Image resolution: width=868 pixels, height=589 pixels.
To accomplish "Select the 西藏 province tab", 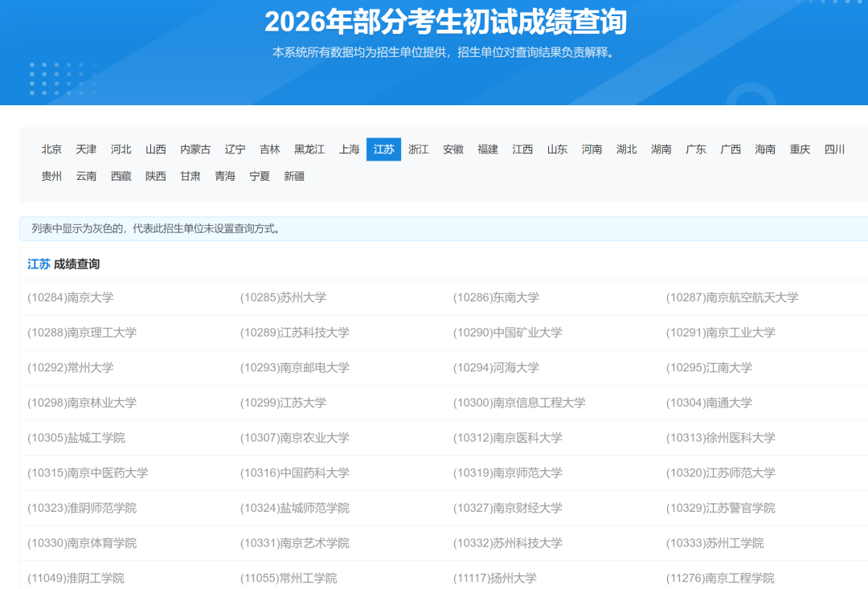I will click(121, 176).
